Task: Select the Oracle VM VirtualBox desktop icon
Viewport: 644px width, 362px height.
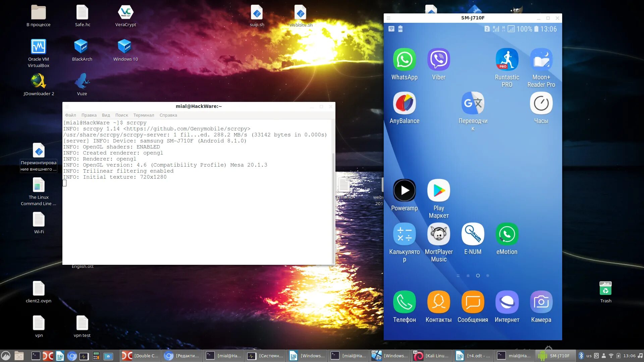Action: tap(38, 53)
